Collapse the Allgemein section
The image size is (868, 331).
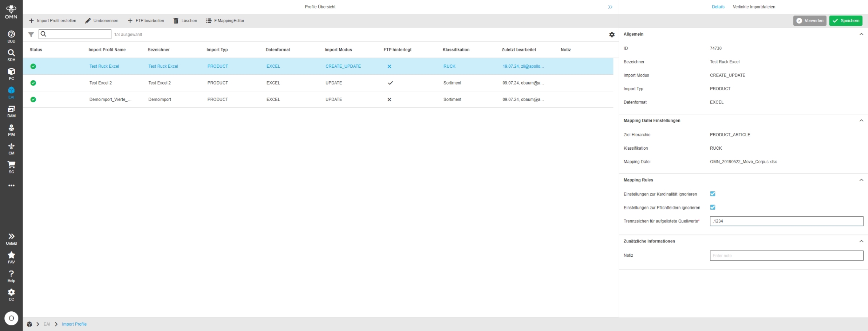pos(861,34)
